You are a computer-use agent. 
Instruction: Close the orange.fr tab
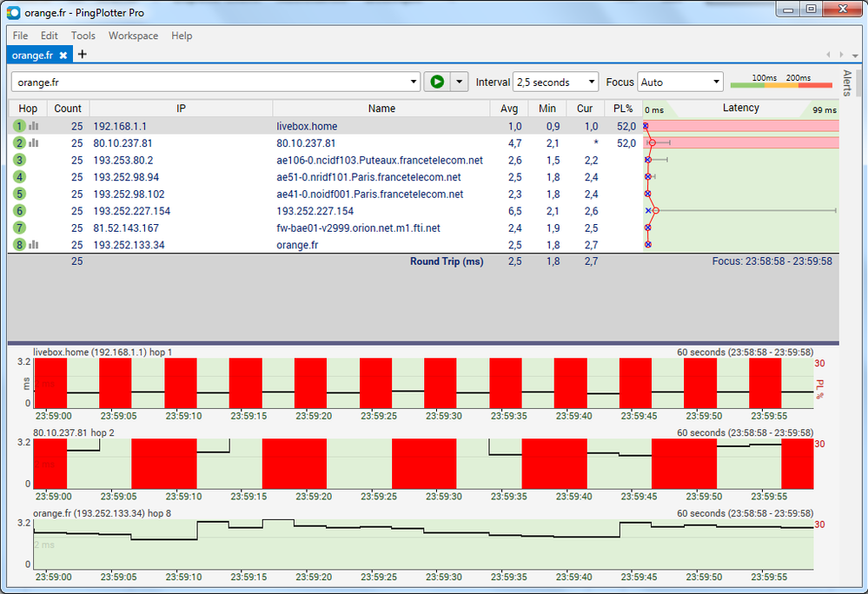pos(63,55)
